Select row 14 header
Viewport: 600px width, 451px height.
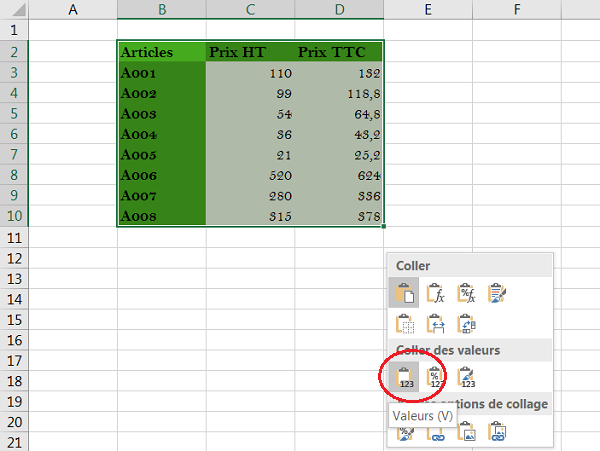coord(14,299)
